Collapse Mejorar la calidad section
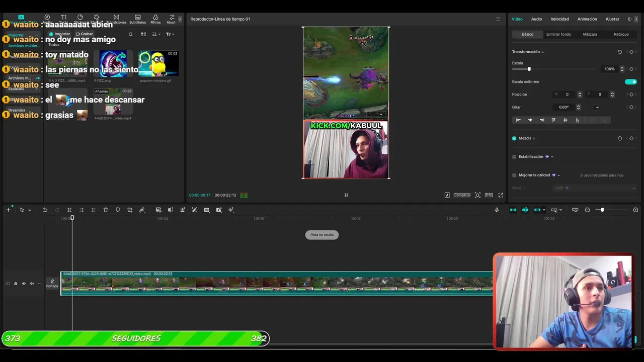Screen dimensions: 644x362 click(x=558, y=175)
